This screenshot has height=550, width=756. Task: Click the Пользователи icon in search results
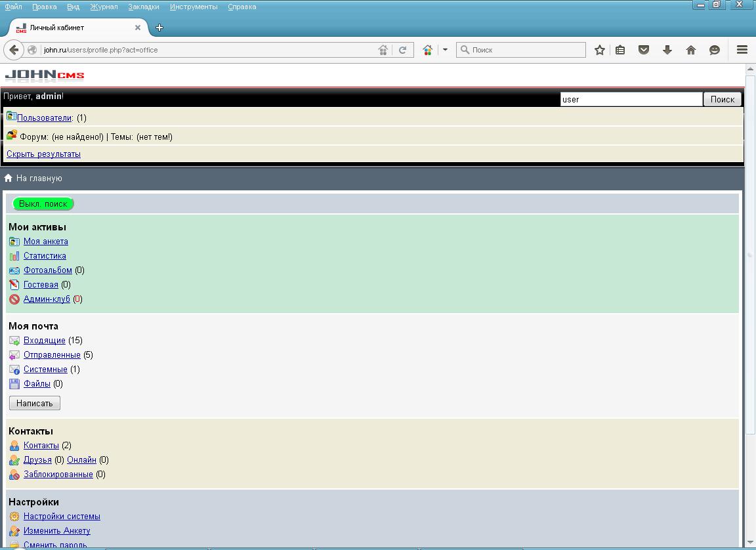click(x=12, y=116)
